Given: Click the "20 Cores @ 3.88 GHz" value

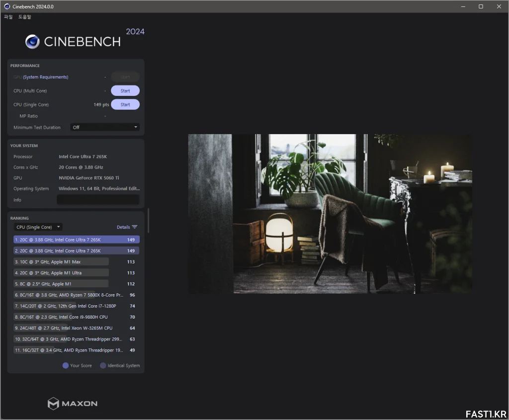Looking at the screenshot, I should pyautogui.click(x=81, y=167).
